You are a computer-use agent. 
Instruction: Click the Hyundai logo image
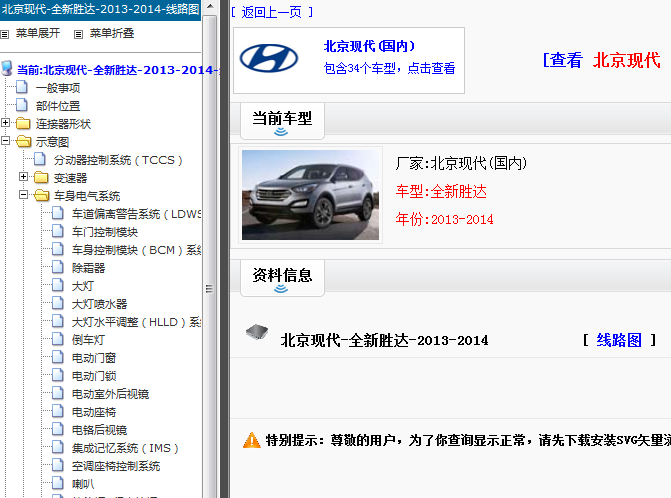[269, 59]
